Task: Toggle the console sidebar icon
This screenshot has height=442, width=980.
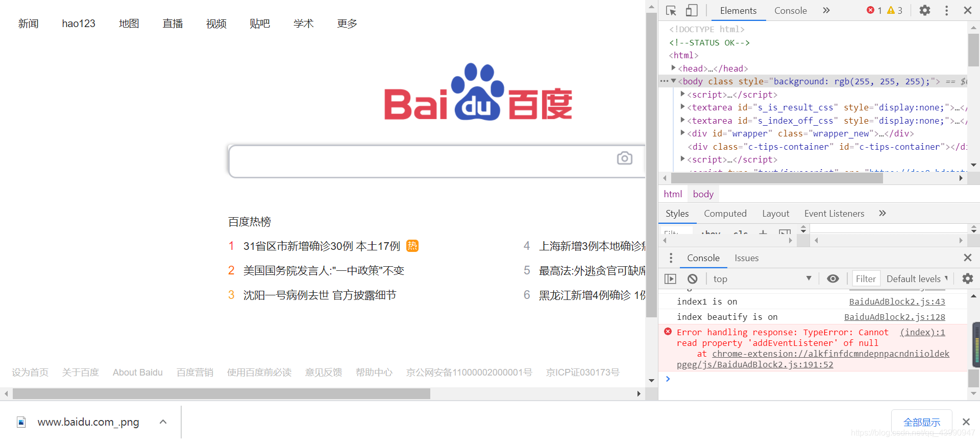Action: 670,278
